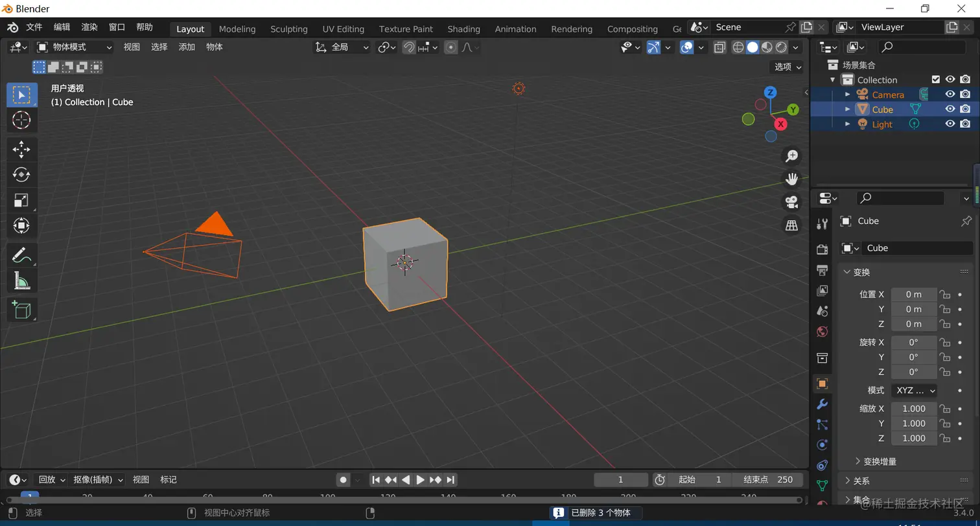Screen dimensions: 980x526
Task: Open the Scene properties tab
Action: coord(822,311)
